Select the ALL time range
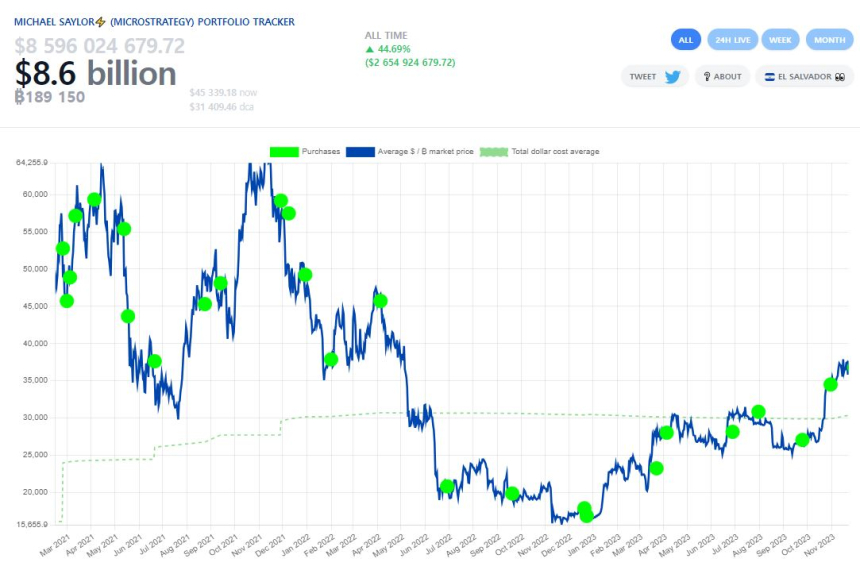The image size is (860, 570). pyautogui.click(x=685, y=40)
